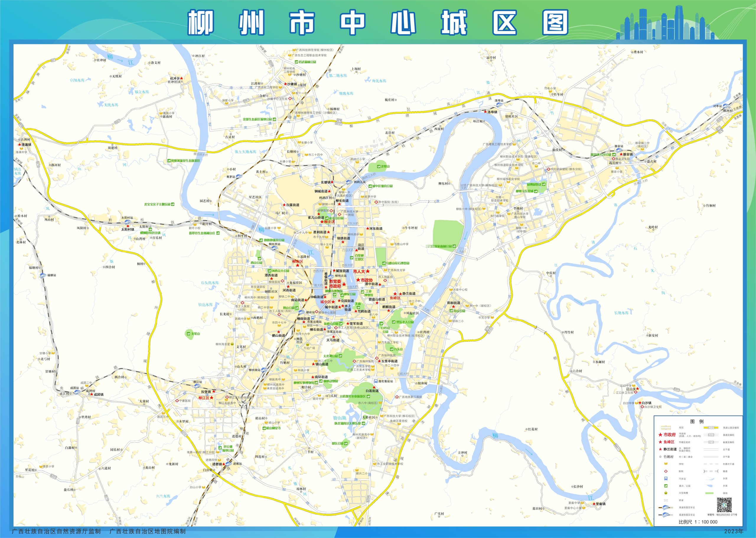Click the 广实村 village label

439,514
